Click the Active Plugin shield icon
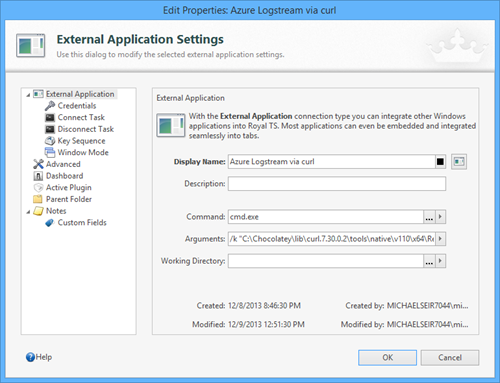This screenshot has width=500, height=383. point(38,187)
